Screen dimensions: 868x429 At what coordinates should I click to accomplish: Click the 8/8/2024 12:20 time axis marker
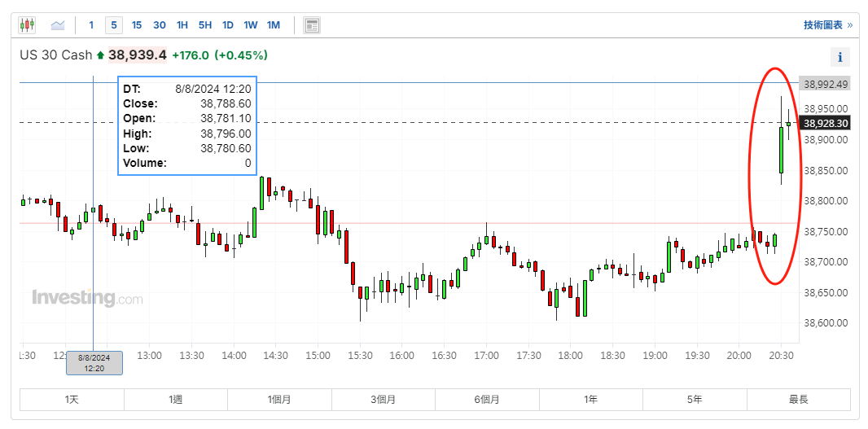tap(94, 363)
